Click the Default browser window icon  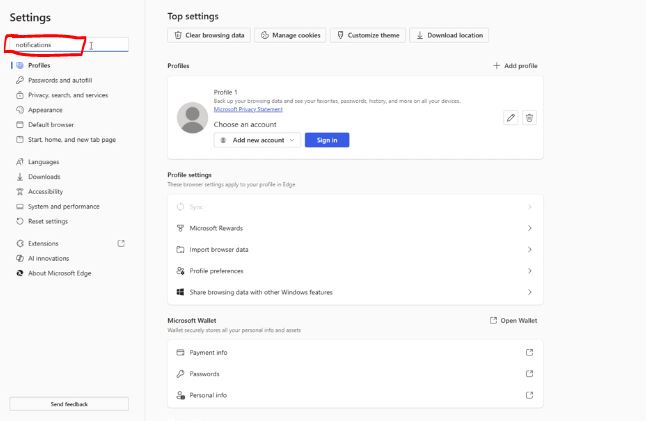click(19, 124)
